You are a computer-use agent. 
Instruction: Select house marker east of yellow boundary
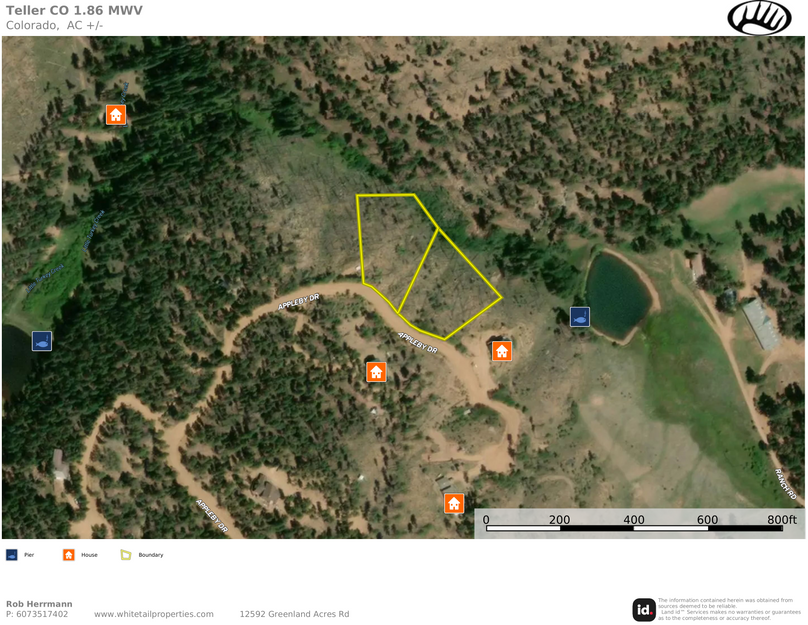click(501, 351)
